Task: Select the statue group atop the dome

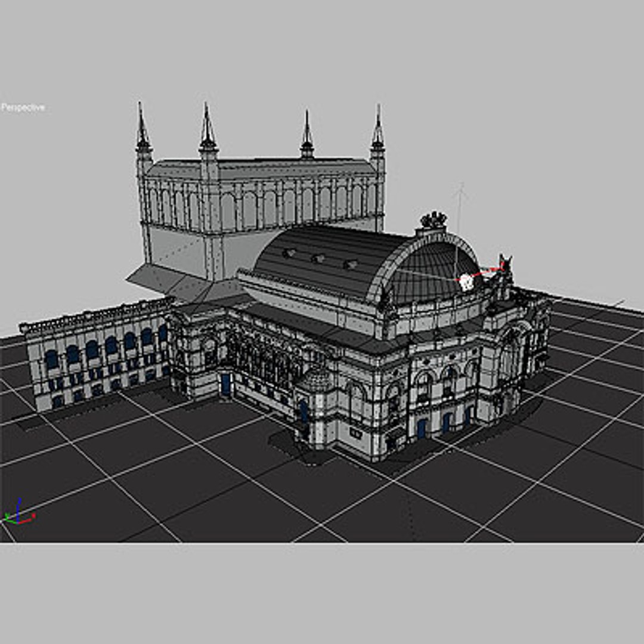Action: (434, 219)
